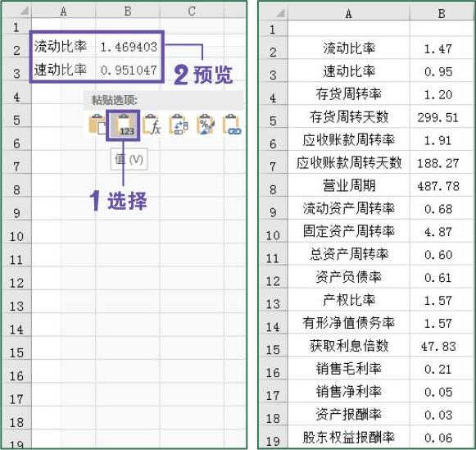476x450 pixels.
Task: Select column B header in right sheet
Action: [442, 13]
